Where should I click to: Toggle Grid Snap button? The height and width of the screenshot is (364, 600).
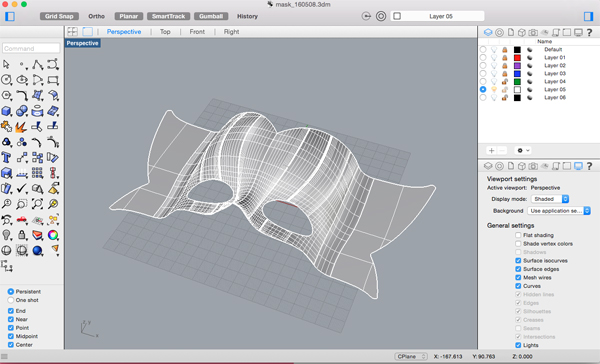[59, 16]
